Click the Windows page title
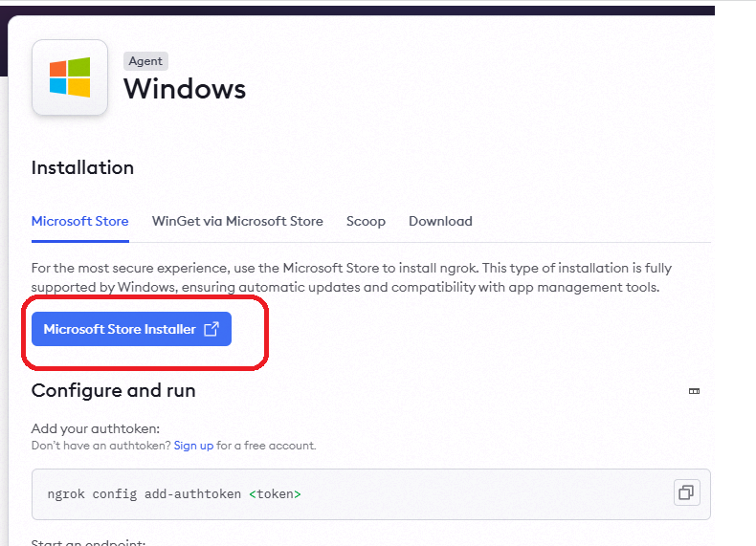The height and width of the screenshot is (546, 756). pos(185,89)
